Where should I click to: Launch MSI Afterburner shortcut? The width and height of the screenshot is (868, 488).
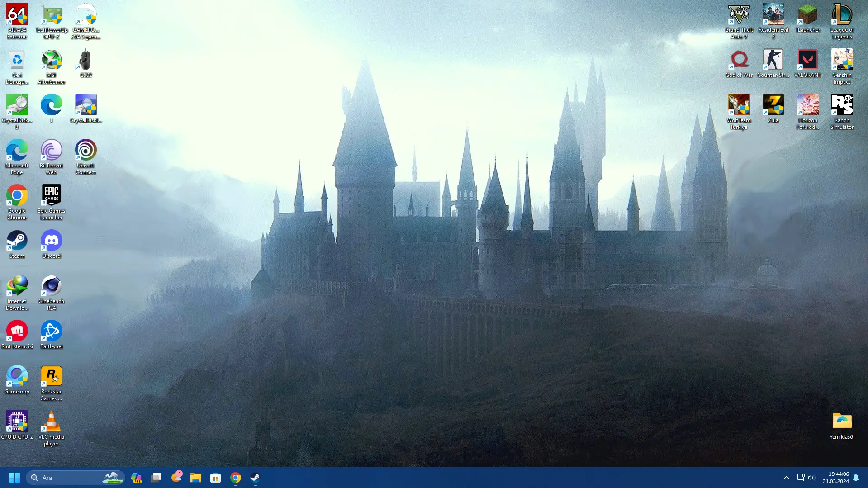52,67
